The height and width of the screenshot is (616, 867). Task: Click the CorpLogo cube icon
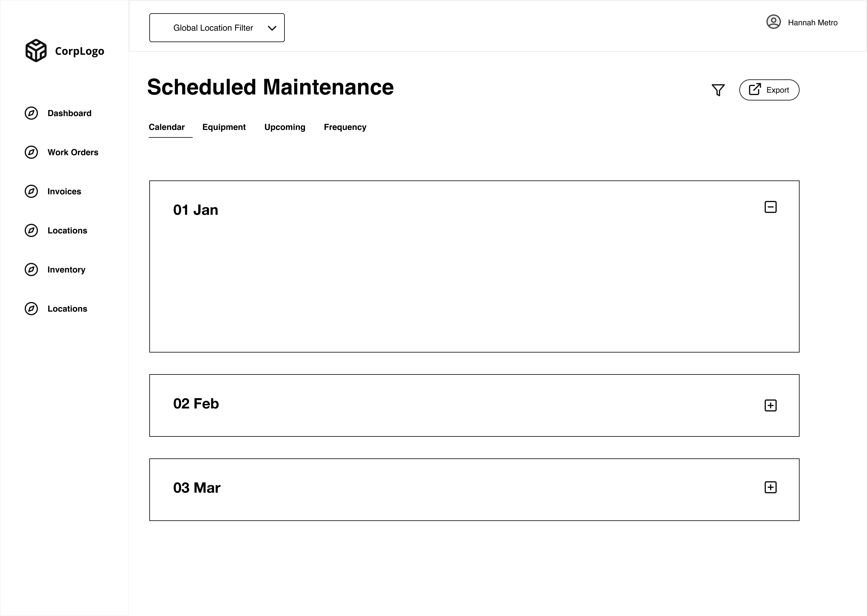(x=36, y=51)
